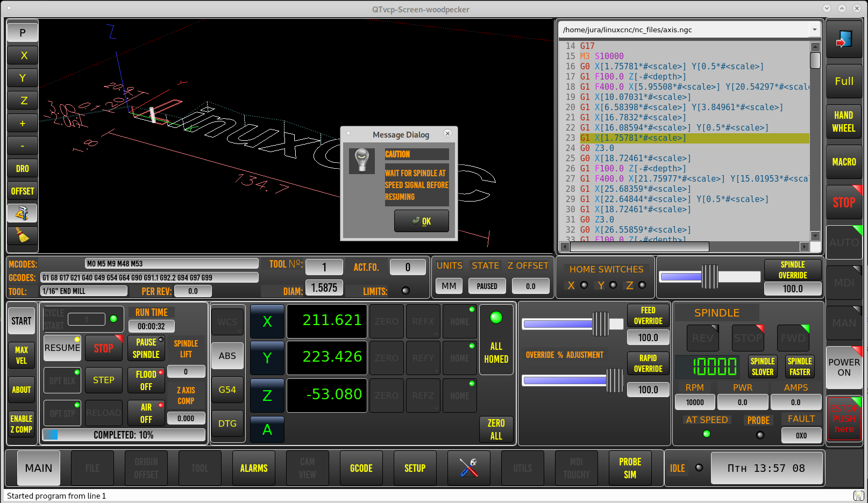This screenshot has width=868, height=503.
Task: Click SPINDLE FASTER
Action: coord(800,367)
